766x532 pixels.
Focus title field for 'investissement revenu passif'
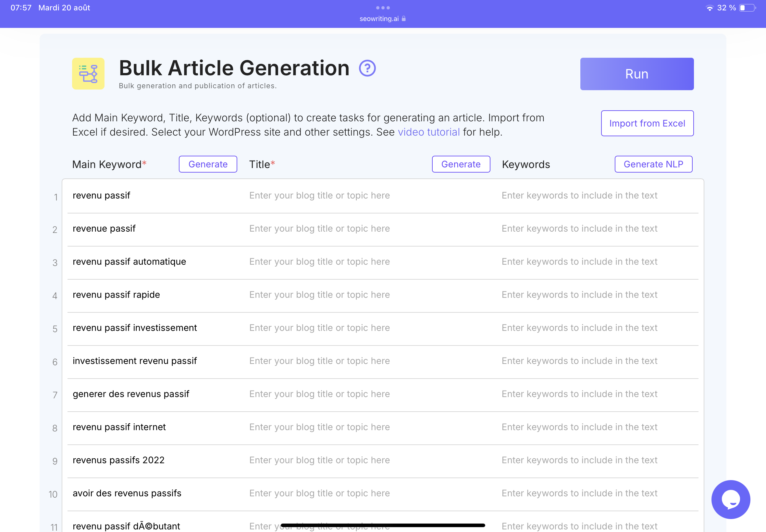[370, 361]
